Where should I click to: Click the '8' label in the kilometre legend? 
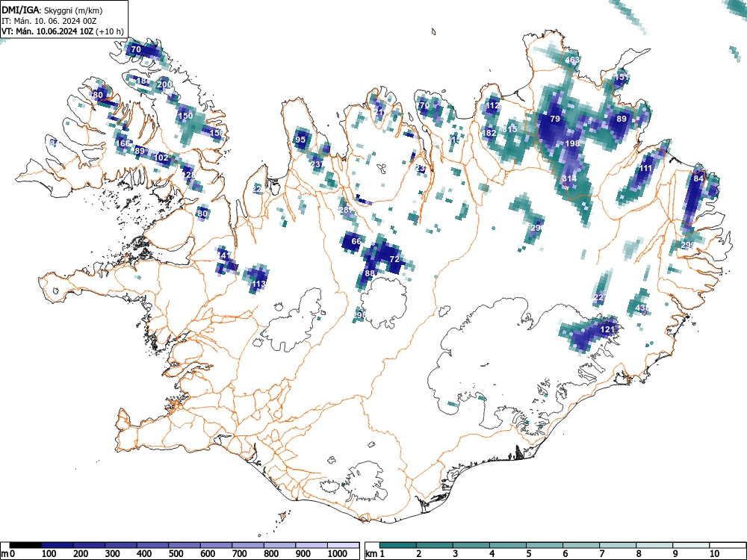point(639,554)
